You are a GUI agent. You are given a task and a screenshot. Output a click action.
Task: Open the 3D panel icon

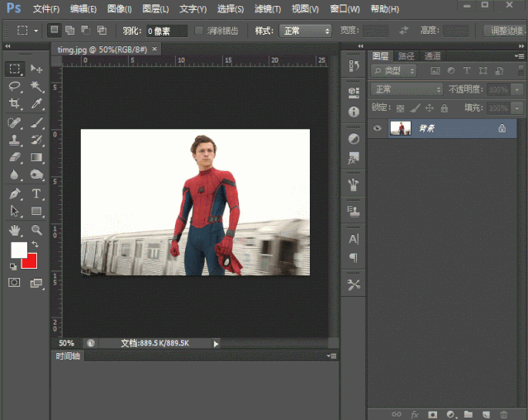point(354,93)
